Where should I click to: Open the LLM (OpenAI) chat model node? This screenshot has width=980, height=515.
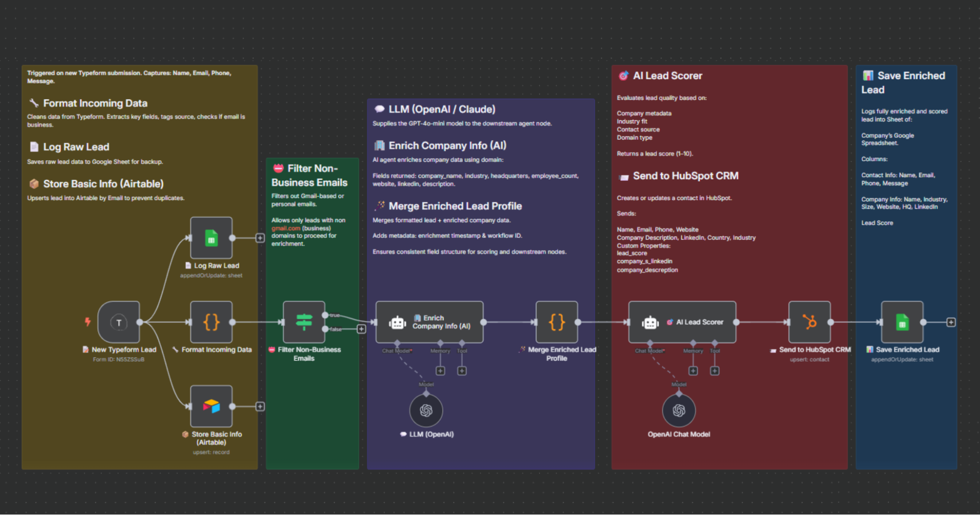pos(426,410)
